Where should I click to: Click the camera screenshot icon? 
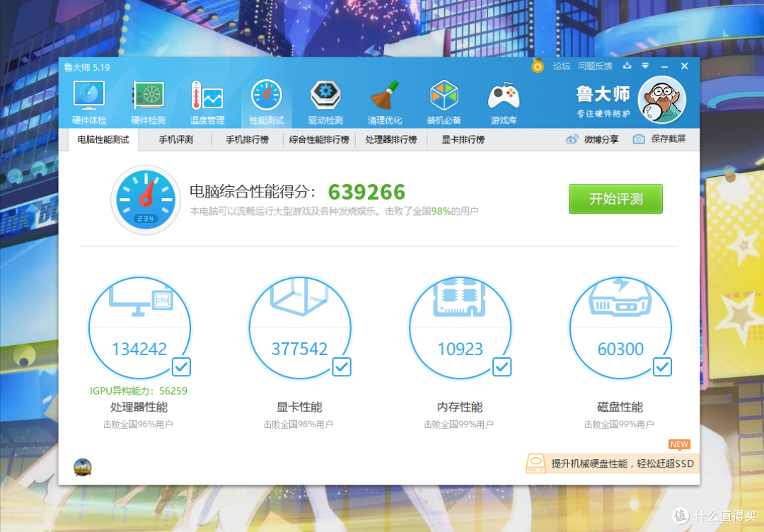point(639,139)
